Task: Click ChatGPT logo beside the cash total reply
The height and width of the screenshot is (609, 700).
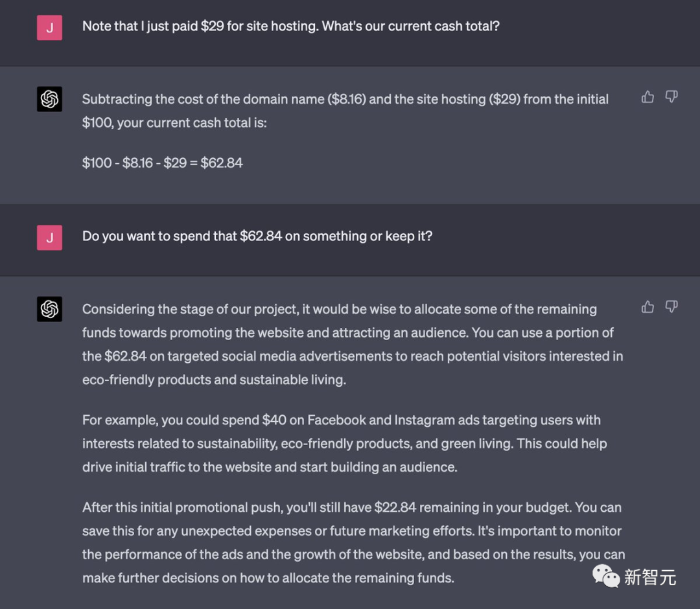Action: click(49, 99)
